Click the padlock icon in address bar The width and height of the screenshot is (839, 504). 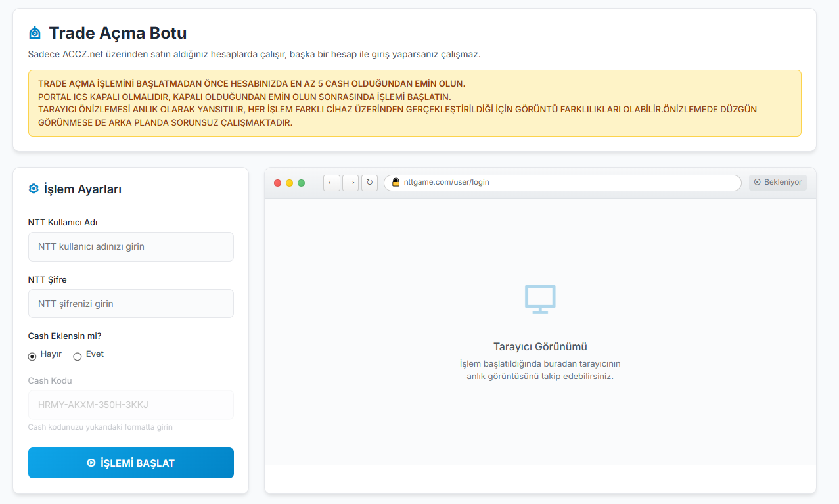click(396, 183)
